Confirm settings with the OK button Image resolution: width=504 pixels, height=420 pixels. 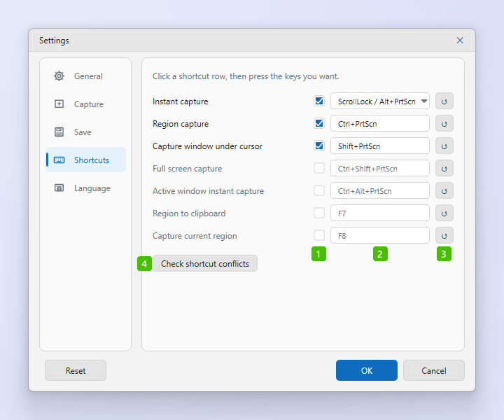coord(367,370)
